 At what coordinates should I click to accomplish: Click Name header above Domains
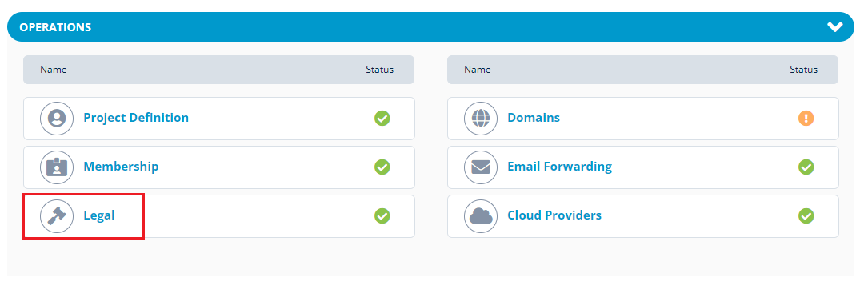pos(477,70)
